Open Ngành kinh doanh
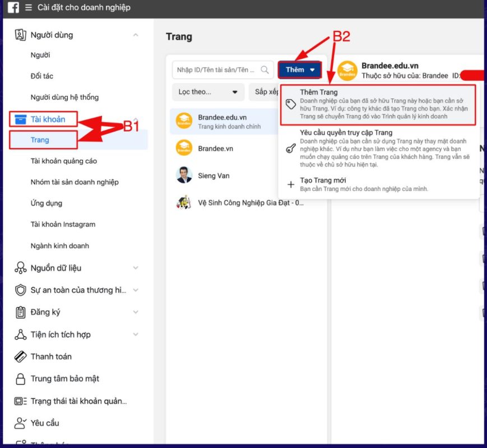 tap(60, 246)
